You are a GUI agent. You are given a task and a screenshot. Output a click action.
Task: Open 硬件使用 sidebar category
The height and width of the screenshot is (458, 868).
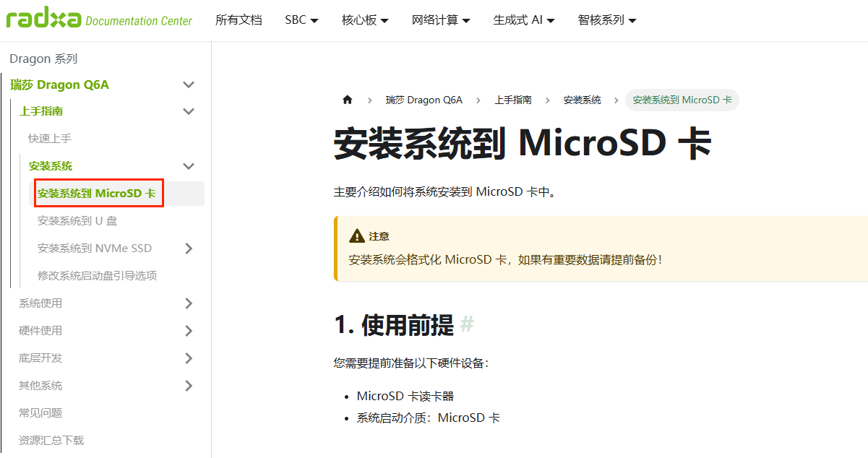click(40, 331)
